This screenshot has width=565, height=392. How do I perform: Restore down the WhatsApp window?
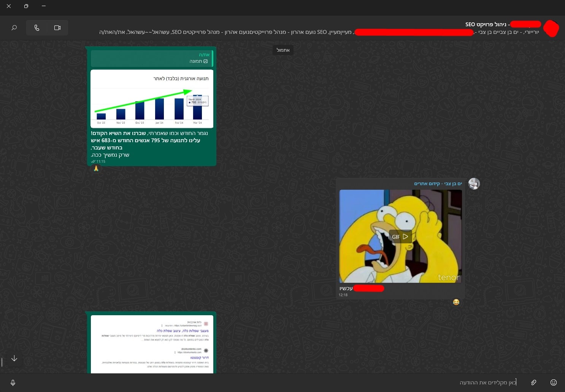26,6
